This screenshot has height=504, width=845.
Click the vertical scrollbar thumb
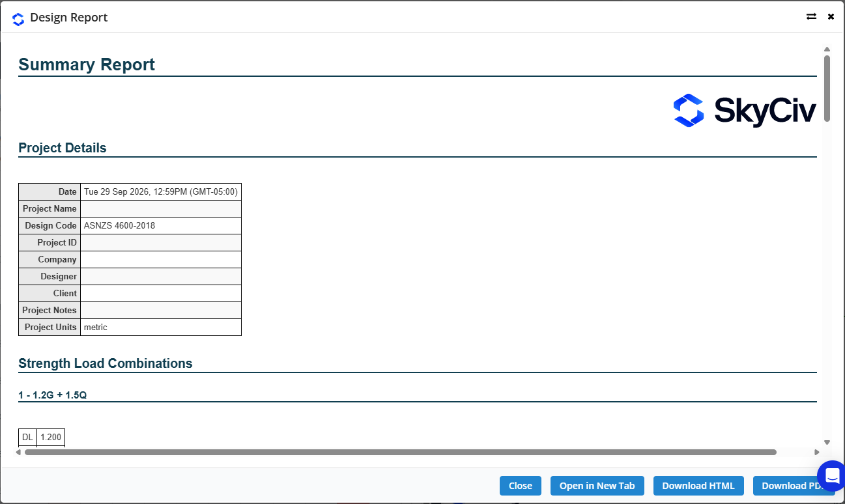tap(827, 88)
